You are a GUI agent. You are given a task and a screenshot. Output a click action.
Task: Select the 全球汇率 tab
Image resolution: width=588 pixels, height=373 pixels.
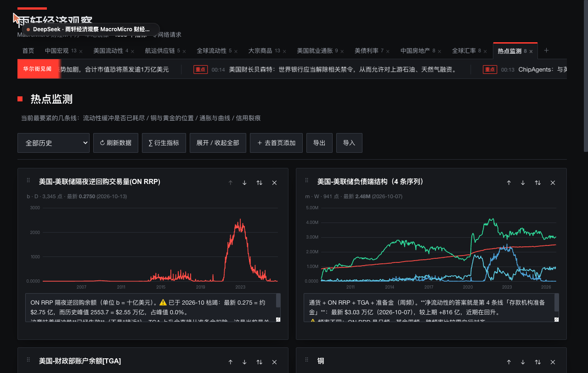click(x=464, y=50)
